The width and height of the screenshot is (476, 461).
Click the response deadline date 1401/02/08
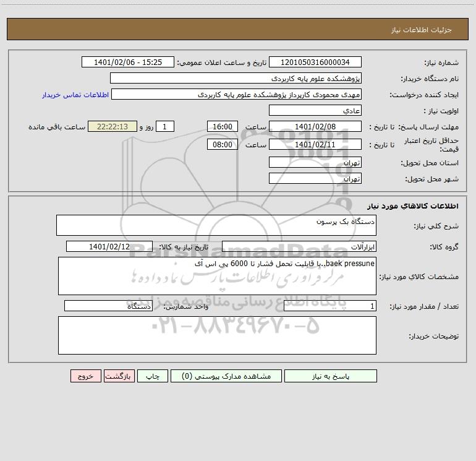315,126
